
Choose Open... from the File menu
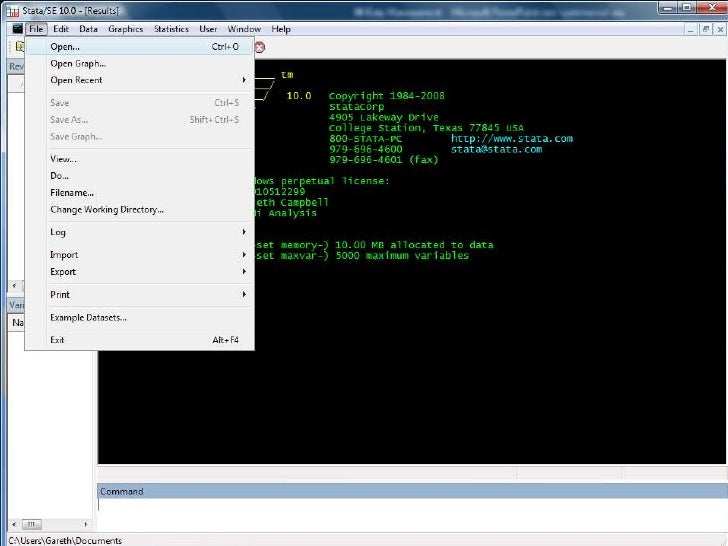tap(139, 46)
